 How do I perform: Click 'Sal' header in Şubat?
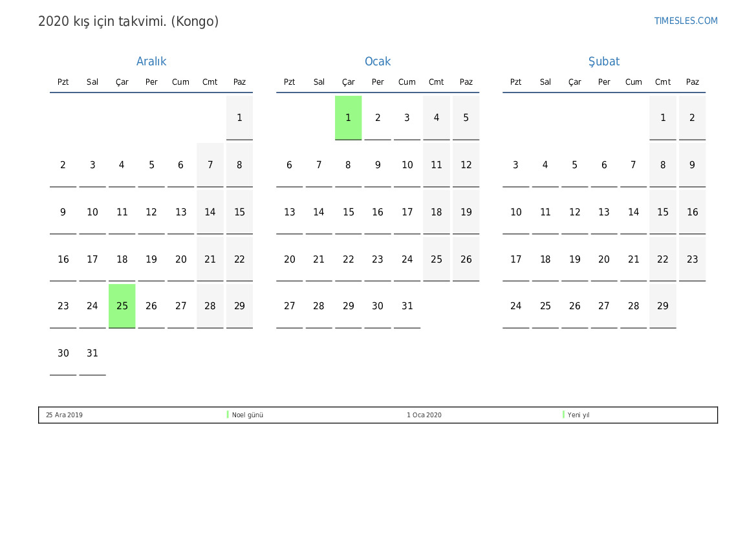[545, 82]
